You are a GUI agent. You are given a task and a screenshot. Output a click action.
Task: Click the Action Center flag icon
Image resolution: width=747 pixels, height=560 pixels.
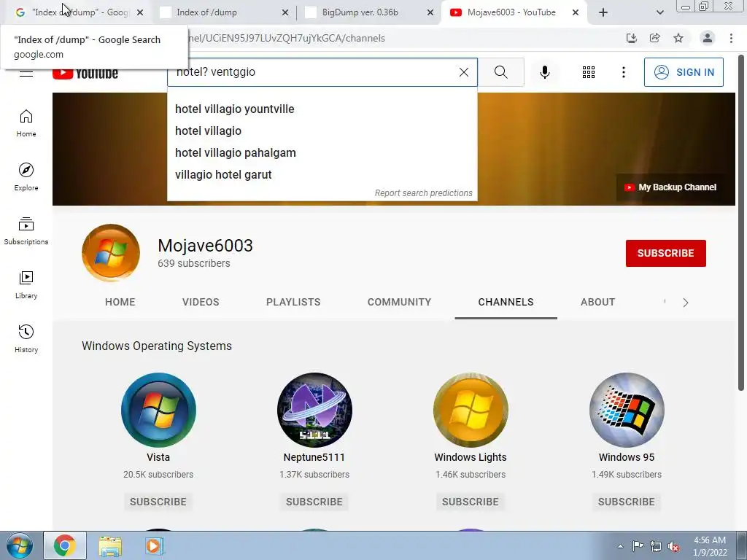638,546
